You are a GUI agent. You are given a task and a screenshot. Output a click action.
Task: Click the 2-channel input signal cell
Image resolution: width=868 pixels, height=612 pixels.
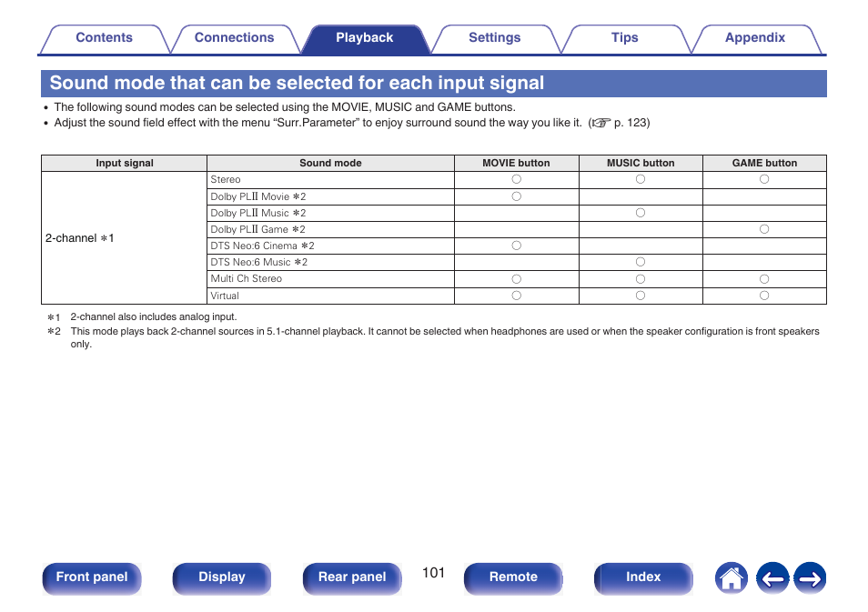click(124, 238)
